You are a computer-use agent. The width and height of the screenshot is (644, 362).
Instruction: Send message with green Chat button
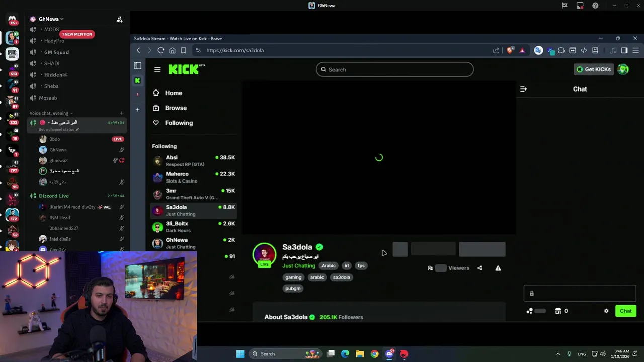click(626, 311)
